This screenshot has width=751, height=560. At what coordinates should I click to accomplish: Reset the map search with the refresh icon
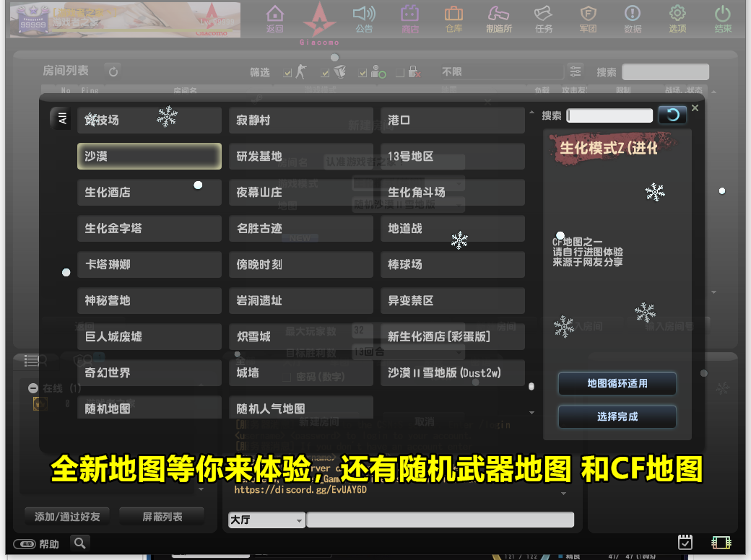tap(672, 115)
